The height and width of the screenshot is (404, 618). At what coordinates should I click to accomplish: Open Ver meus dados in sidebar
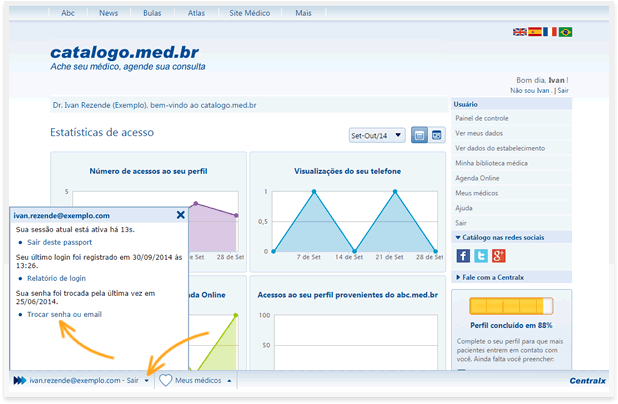[x=511, y=133]
